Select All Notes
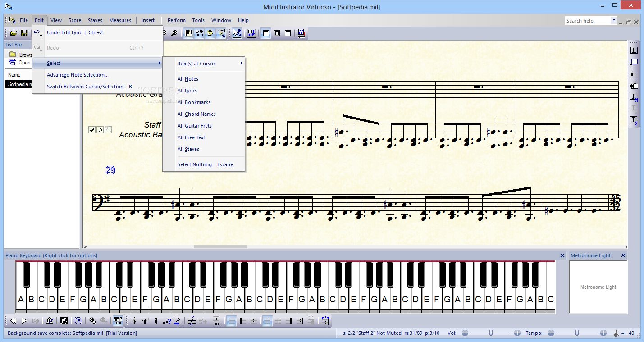 coord(188,79)
